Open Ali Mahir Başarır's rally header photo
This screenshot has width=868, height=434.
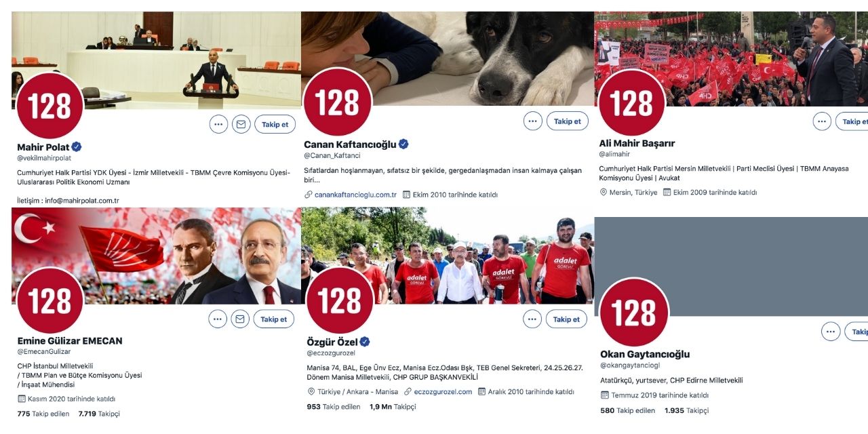731,58
